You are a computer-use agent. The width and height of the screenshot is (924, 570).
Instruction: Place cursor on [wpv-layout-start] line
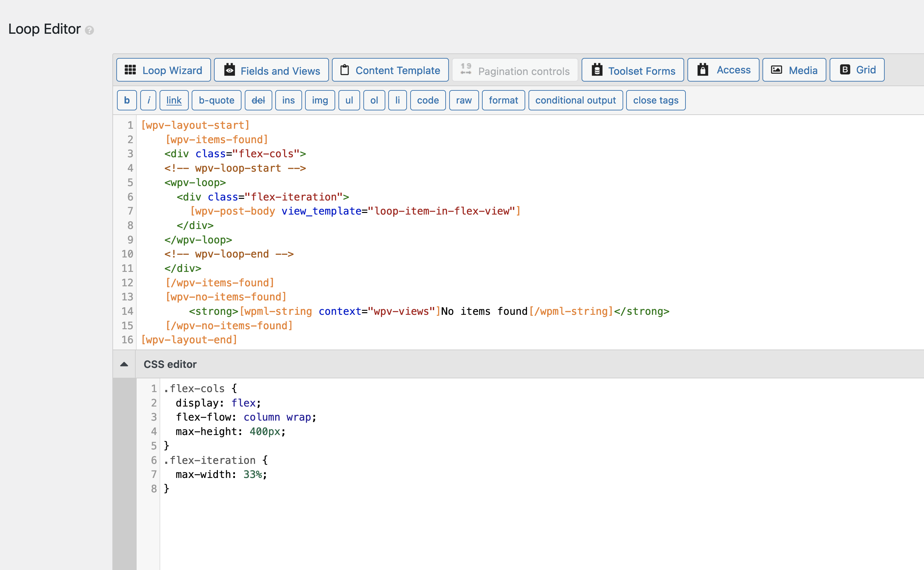coord(195,125)
